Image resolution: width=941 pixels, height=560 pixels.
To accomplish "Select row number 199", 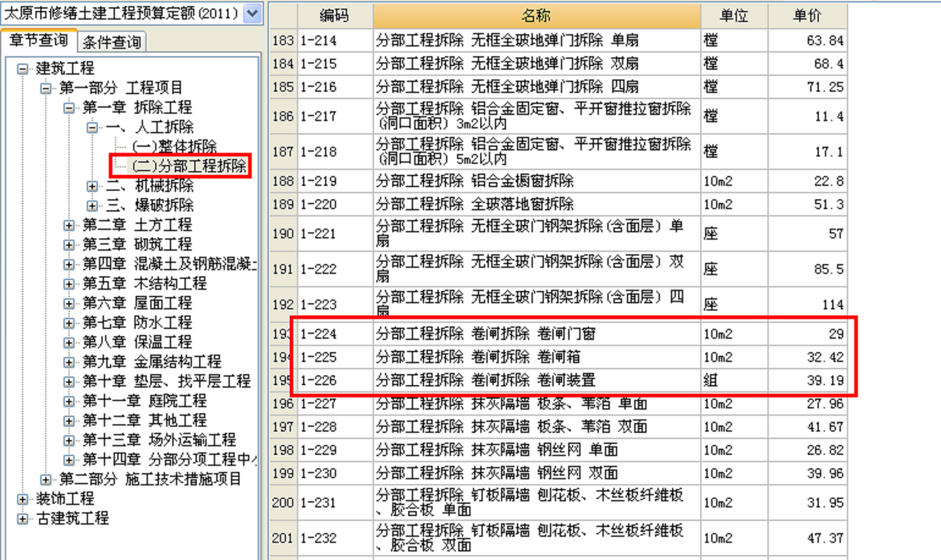I will coord(283,473).
